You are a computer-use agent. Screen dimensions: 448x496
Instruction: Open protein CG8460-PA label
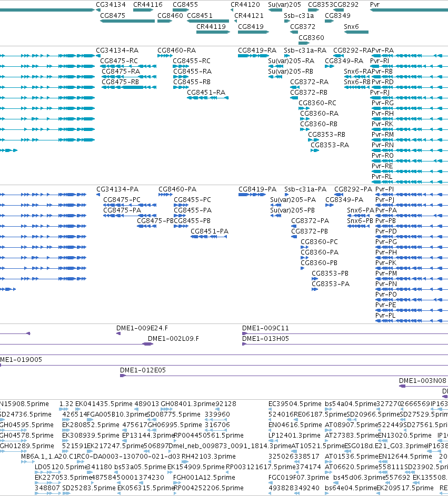(x=177, y=189)
